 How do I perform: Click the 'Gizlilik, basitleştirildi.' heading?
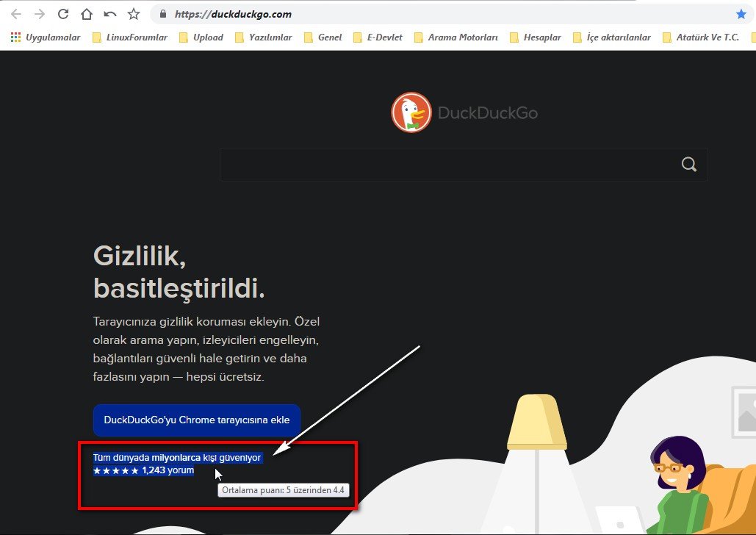pyautogui.click(x=179, y=272)
